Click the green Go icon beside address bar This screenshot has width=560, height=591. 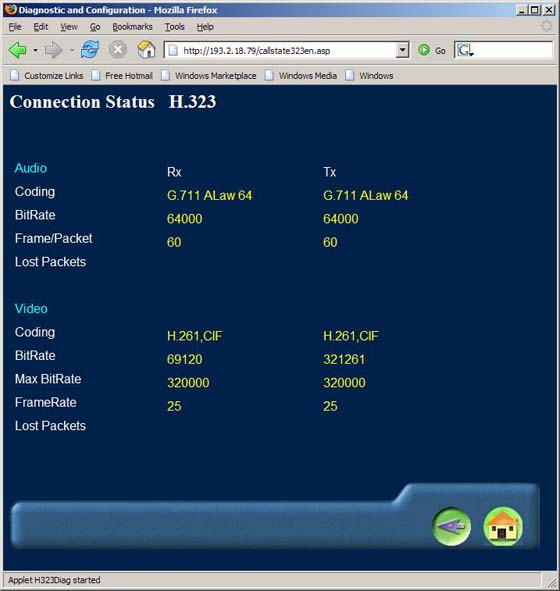click(x=424, y=50)
